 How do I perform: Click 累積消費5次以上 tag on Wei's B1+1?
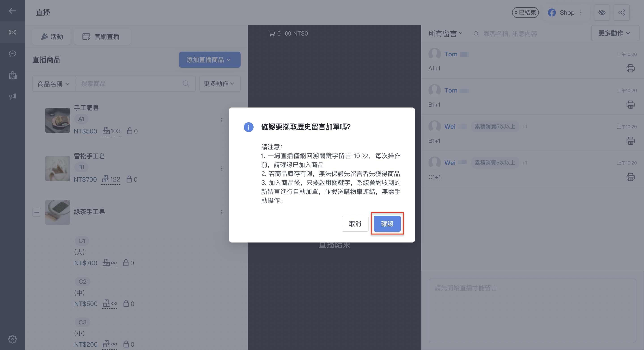tap(495, 127)
